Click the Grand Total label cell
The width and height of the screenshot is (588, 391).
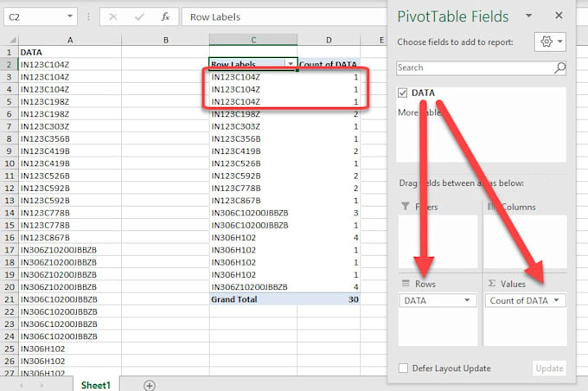(253, 299)
